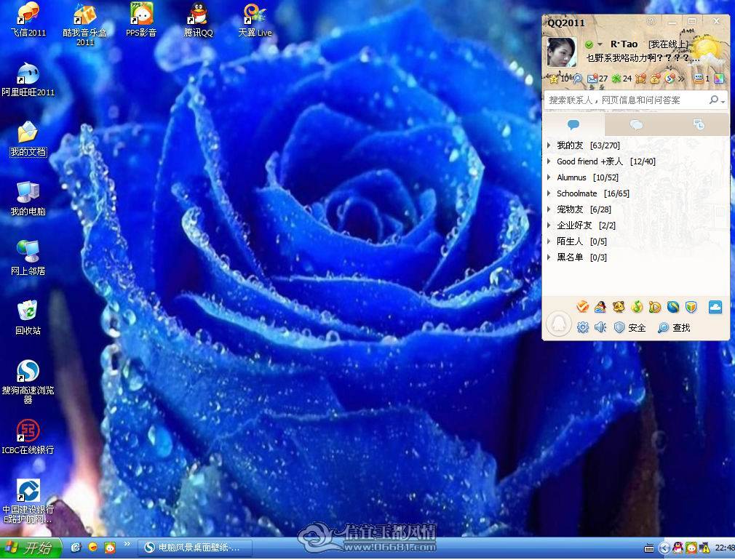This screenshot has width=735, height=560.
Task: Open QQ system settings gear icon
Action: click(583, 327)
